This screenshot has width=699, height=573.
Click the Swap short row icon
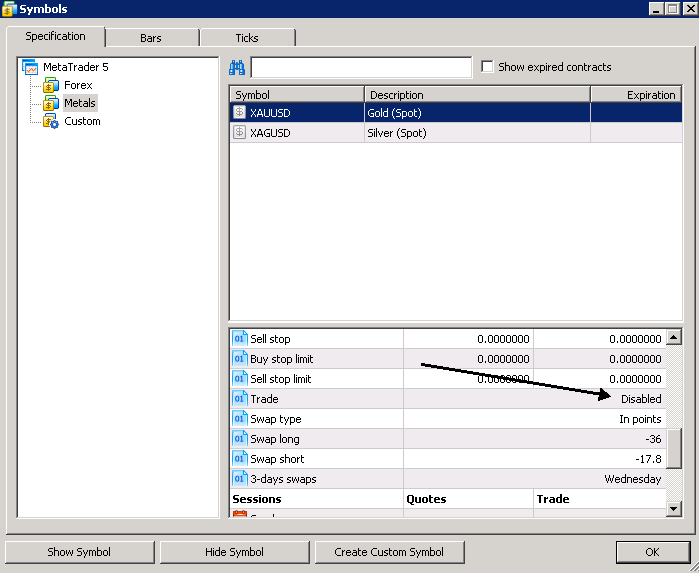pyautogui.click(x=239, y=459)
